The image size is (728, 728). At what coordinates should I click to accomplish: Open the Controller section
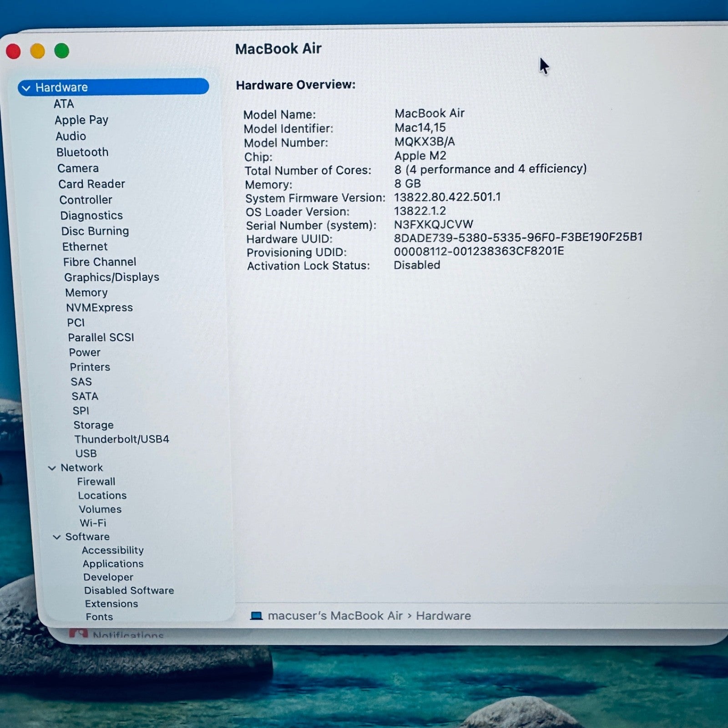pos(86,200)
